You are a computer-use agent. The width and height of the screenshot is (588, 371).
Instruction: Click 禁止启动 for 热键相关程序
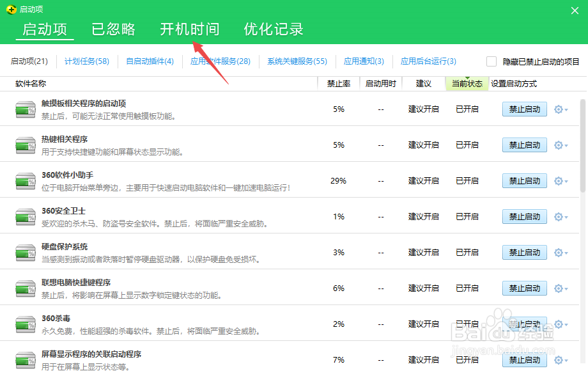(525, 145)
